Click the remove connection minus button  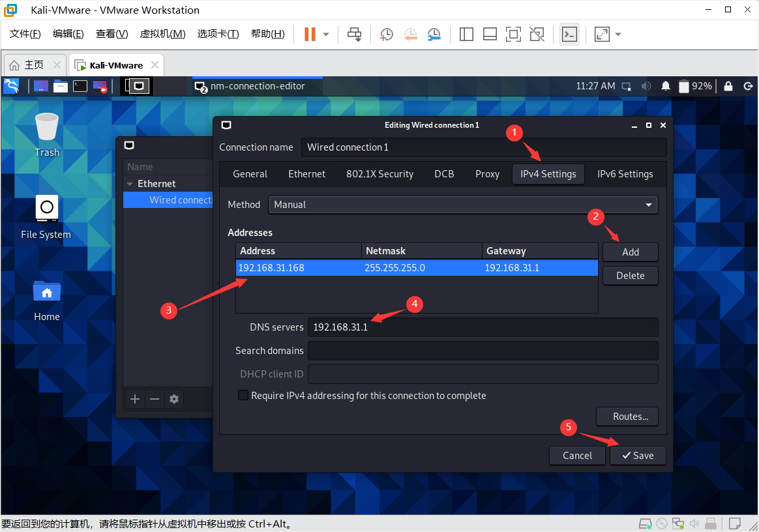tap(155, 399)
